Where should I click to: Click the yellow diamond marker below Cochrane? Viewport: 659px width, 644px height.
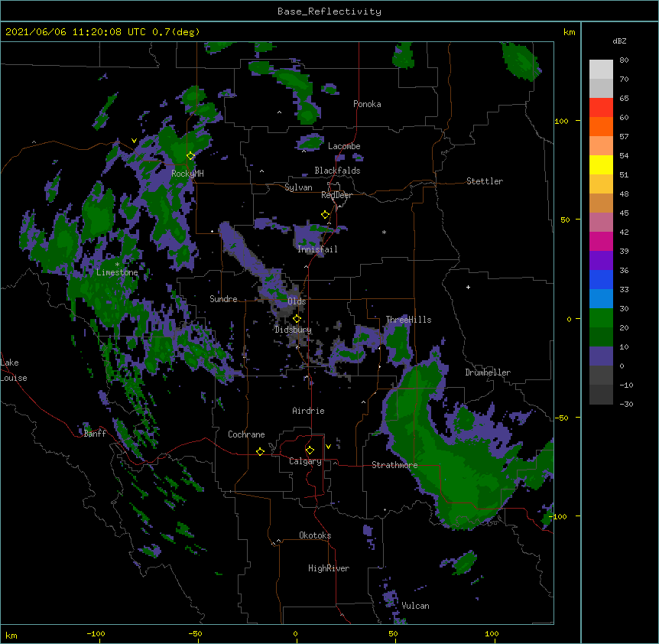(x=260, y=451)
